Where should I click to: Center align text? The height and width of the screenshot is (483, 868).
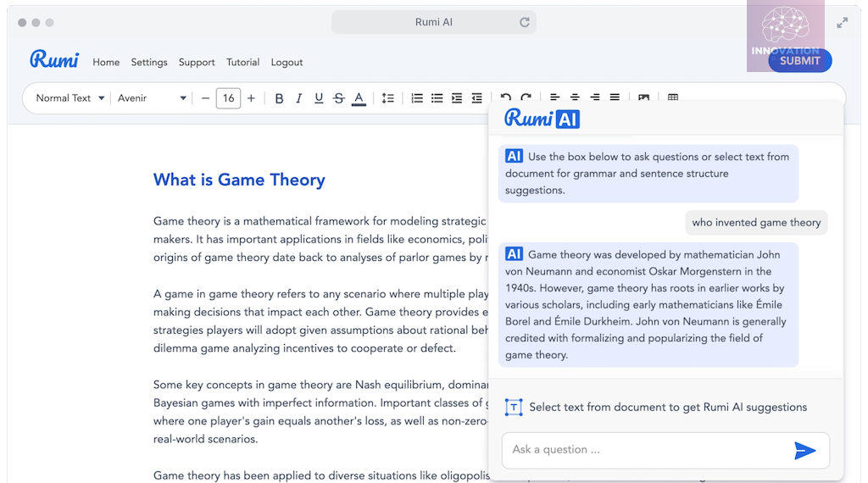click(x=575, y=97)
